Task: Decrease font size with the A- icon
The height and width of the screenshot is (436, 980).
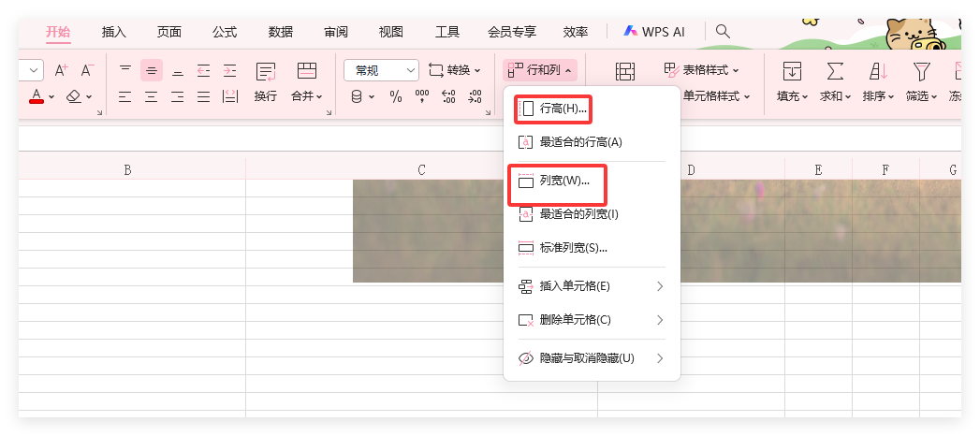Action: (x=87, y=70)
